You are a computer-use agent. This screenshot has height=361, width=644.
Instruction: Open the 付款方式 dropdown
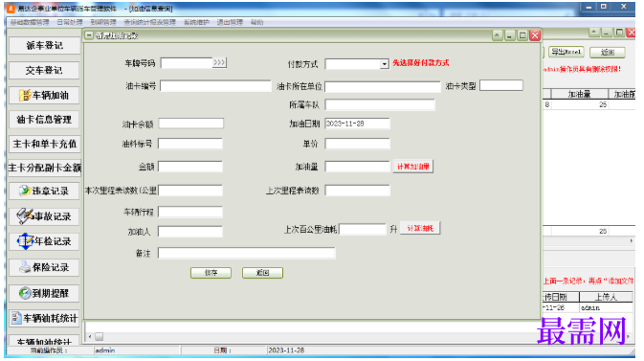384,64
